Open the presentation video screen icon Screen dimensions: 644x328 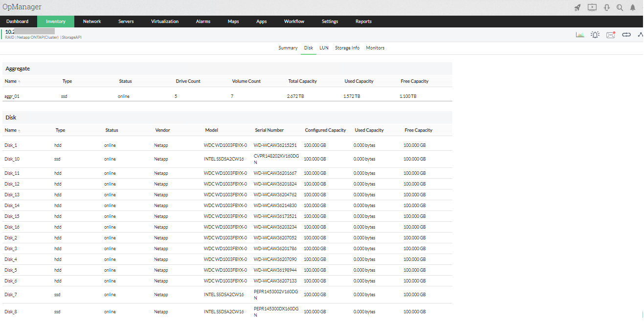(592, 7)
